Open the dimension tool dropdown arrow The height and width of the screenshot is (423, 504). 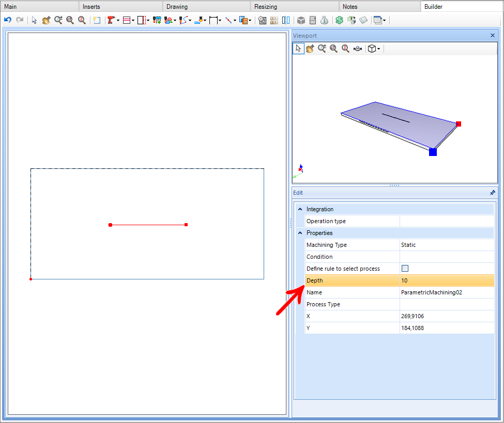click(220, 21)
